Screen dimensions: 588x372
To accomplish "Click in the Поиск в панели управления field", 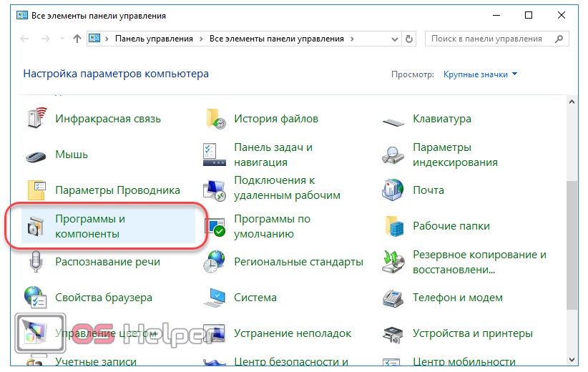I will tap(490, 39).
